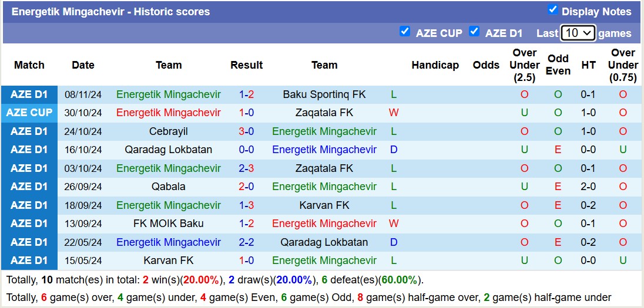Viewport: 644px width, 308px height.
Task: Click the 1-3 score against Karvan FK
Action: click(x=246, y=205)
